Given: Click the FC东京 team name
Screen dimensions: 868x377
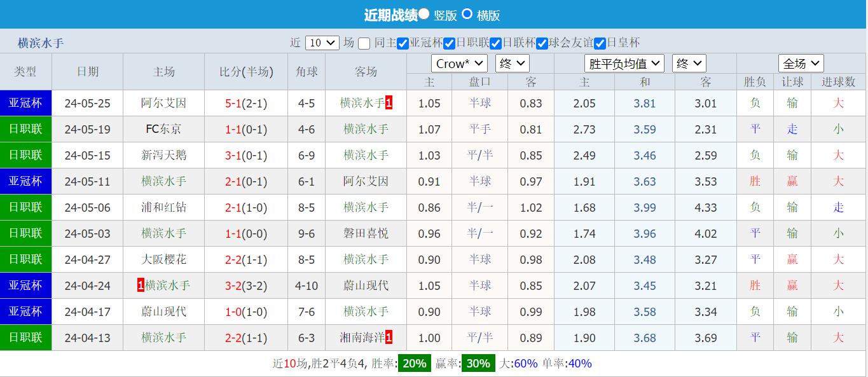Looking at the screenshot, I should tap(163, 129).
